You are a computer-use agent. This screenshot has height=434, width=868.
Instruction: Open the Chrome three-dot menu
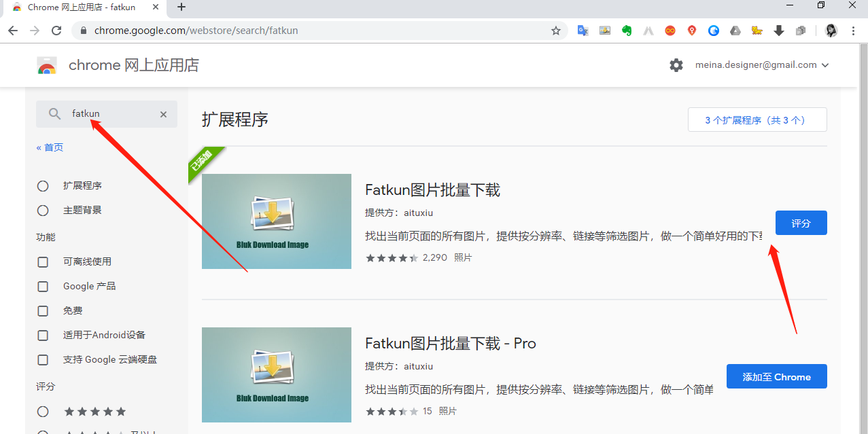(x=854, y=31)
